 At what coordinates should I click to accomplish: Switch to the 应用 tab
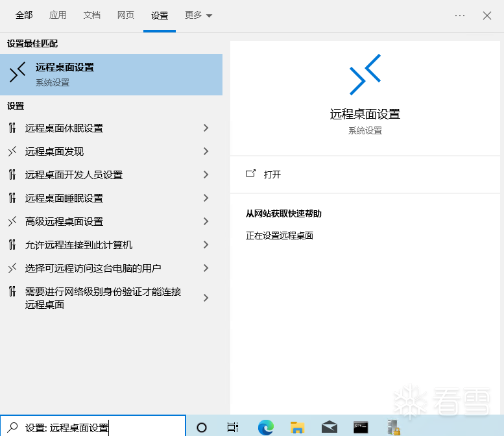pos(58,15)
